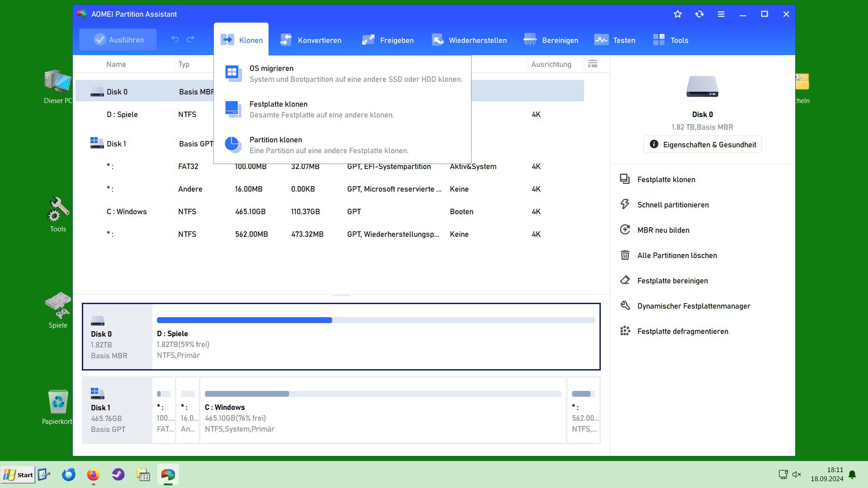Click Alle Partitionen löschen link
Viewport: 868px width, 488px height.
pyautogui.click(x=677, y=255)
